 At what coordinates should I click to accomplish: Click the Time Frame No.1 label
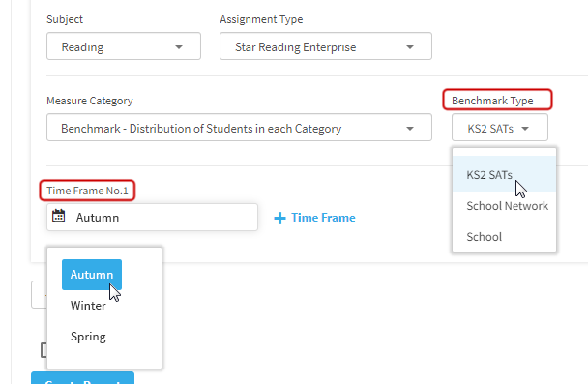tap(87, 191)
